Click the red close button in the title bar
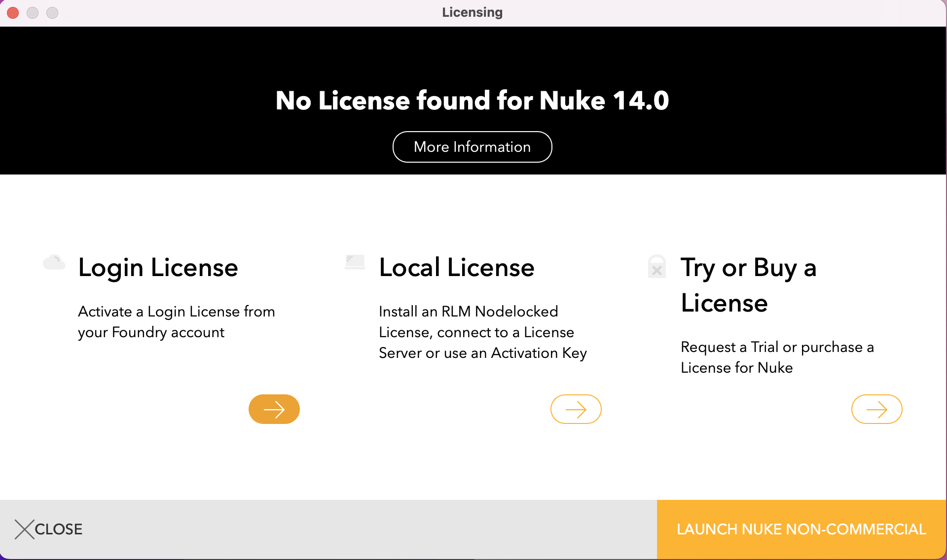Screen dimensions: 947x560 (12, 13)
